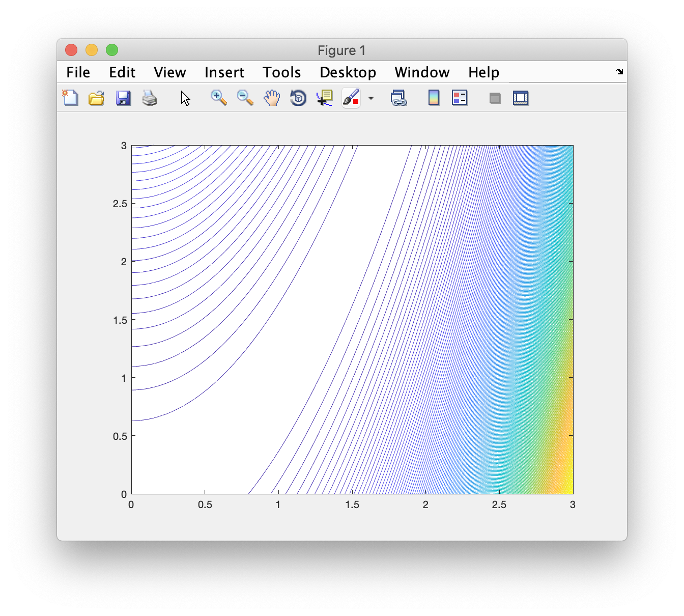
Task: Select the Edit Plot arrow tool
Action: [185, 98]
